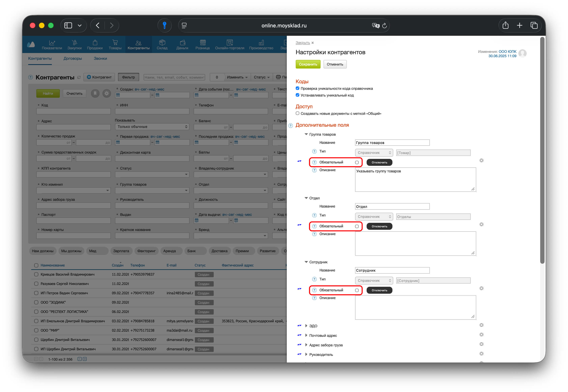Open the Деньги wallet icon
Image resolution: width=568 pixels, height=392 pixels.
[x=182, y=43]
